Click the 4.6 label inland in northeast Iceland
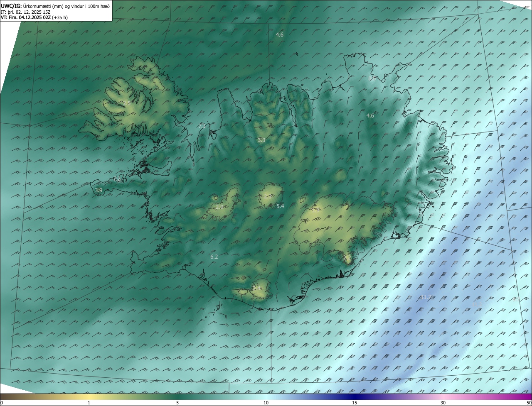The width and height of the screenshot is (532, 406). click(370, 116)
